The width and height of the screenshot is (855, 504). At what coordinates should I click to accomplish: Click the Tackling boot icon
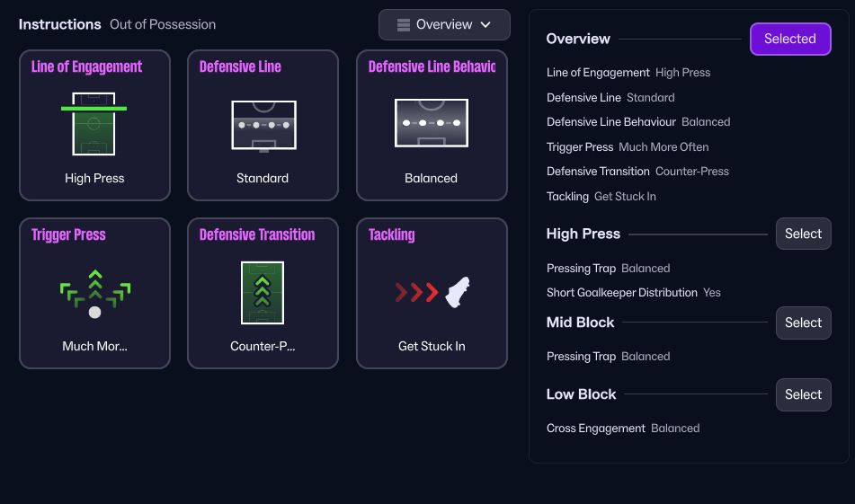[458, 292]
